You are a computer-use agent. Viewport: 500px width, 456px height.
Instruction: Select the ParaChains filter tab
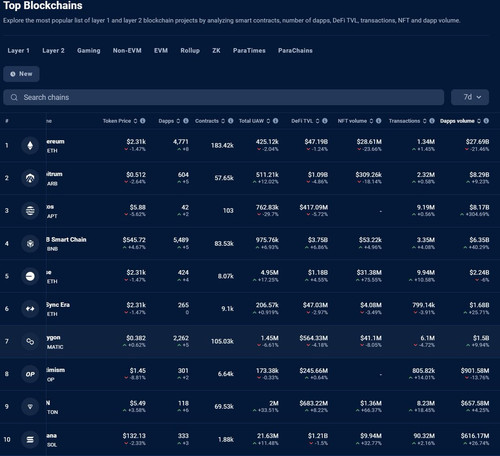[x=295, y=51]
